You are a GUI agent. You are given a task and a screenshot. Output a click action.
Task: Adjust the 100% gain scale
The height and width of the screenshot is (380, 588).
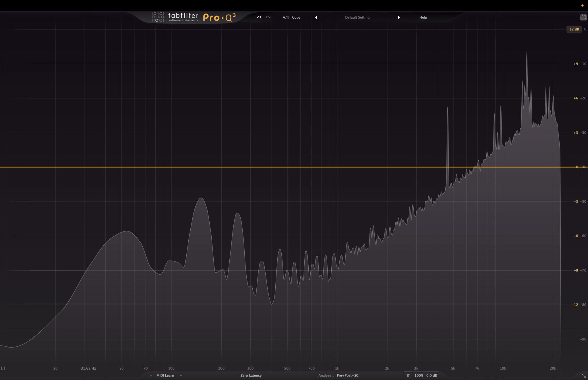tap(419, 375)
